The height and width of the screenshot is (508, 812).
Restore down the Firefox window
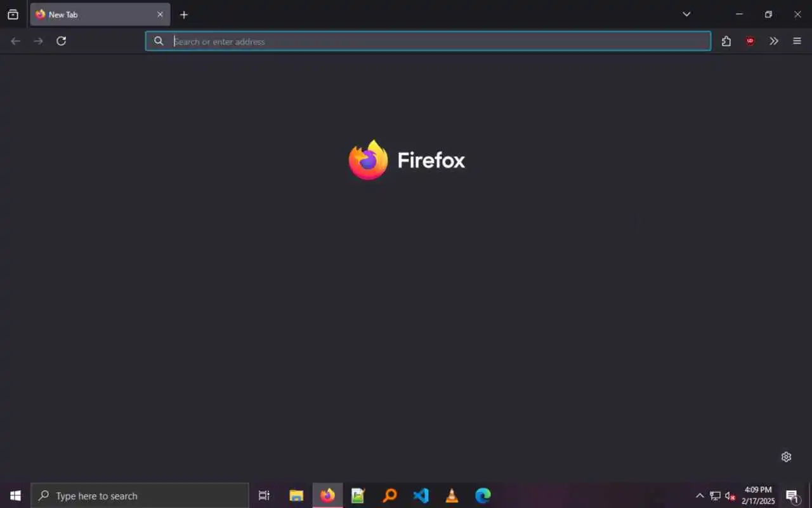click(768, 14)
